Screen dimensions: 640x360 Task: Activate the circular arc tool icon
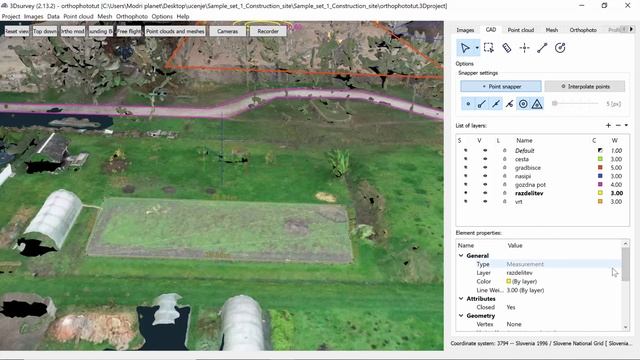[560, 48]
